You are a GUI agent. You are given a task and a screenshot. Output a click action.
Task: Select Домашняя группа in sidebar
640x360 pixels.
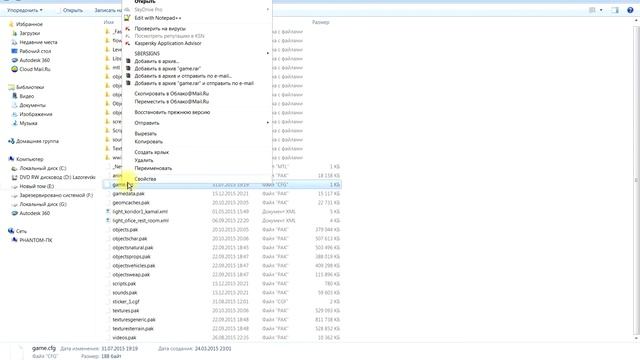click(37, 141)
